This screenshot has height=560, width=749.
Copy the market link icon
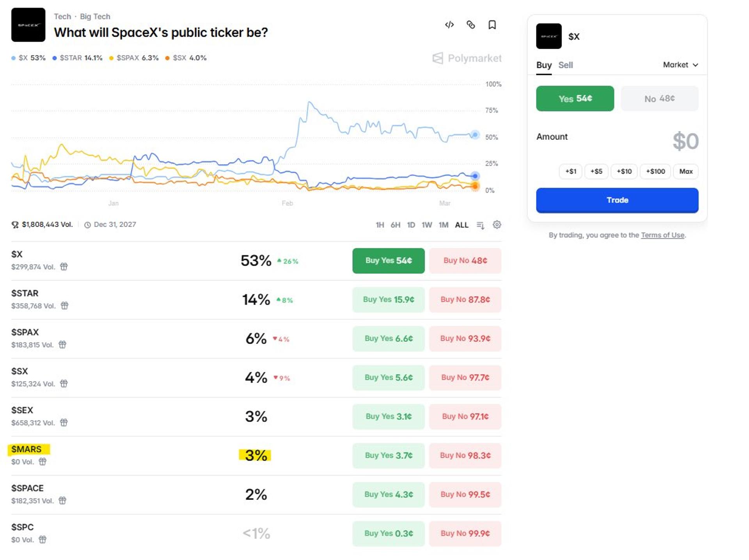tap(471, 25)
